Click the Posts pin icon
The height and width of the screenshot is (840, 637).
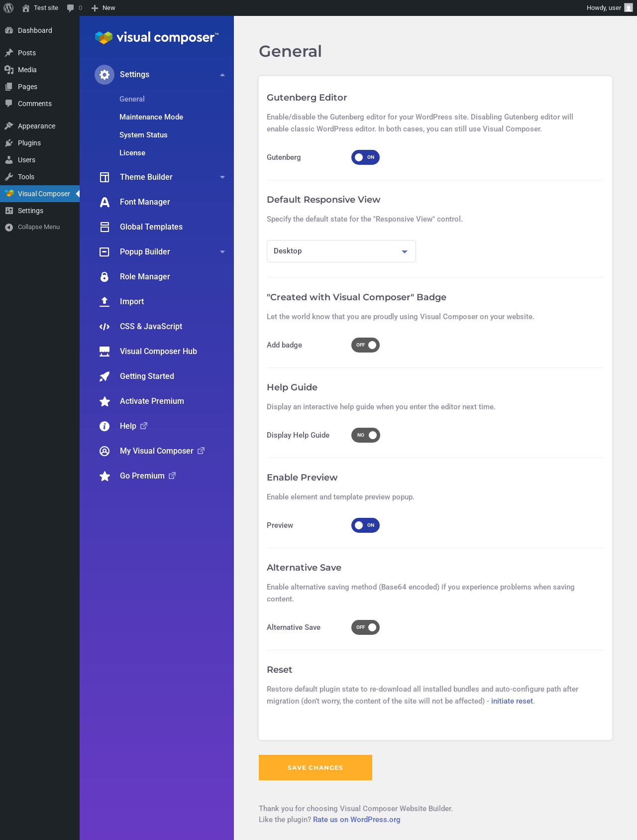click(x=9, y=53)
